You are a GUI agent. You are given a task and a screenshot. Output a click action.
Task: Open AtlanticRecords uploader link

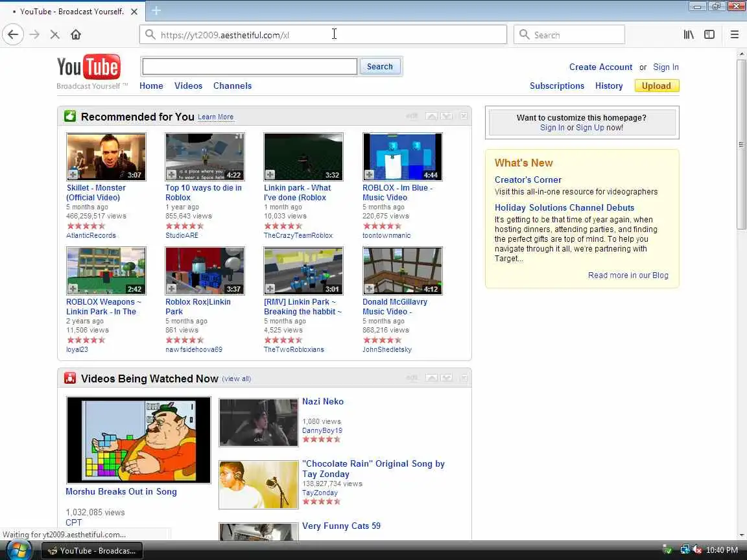pos(91,235)
